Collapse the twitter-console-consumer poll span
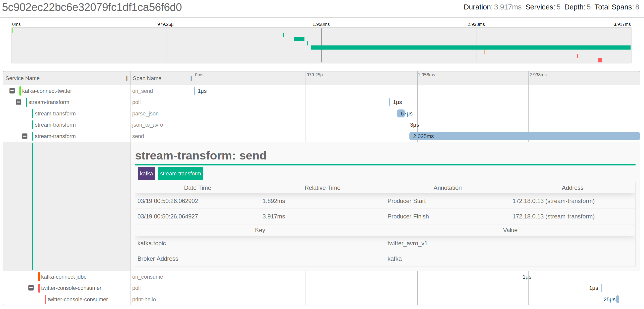The height and width of the screenshot is (309, 644). [x=31, y=288]
